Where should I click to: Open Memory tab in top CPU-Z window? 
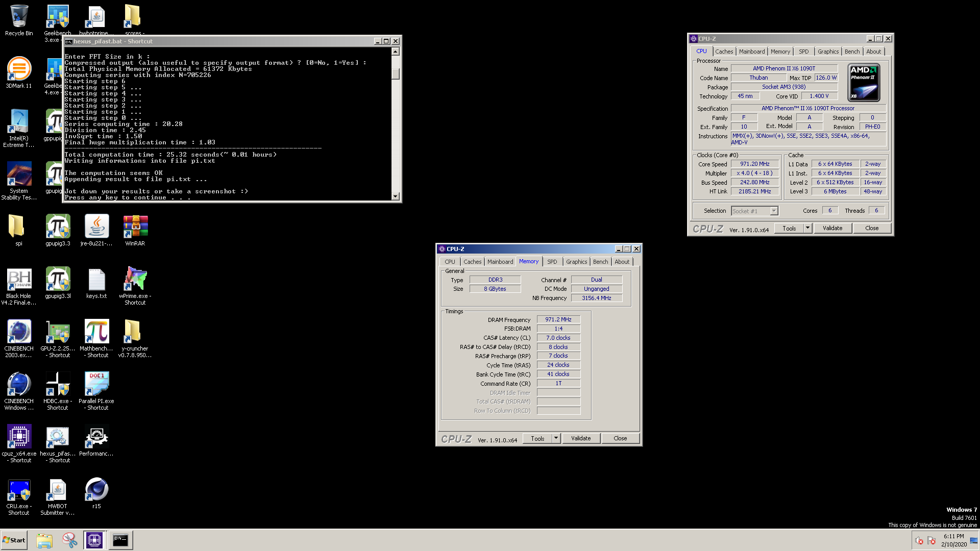click(780, 52)
